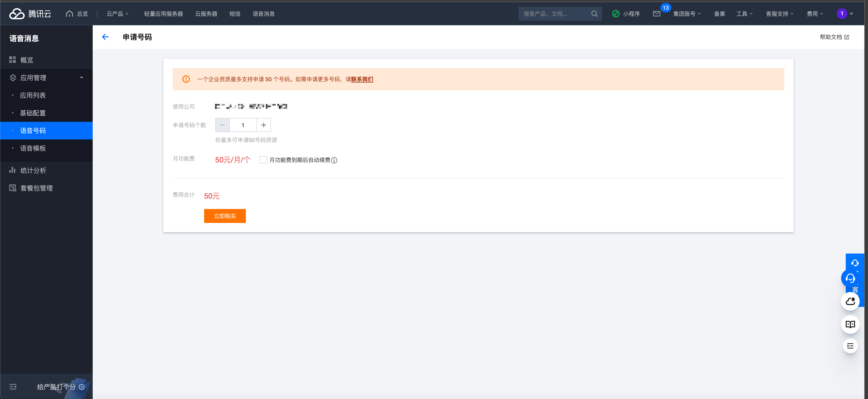
Task: Click the 申请号码 page title
Action: (x=137, y=37)
